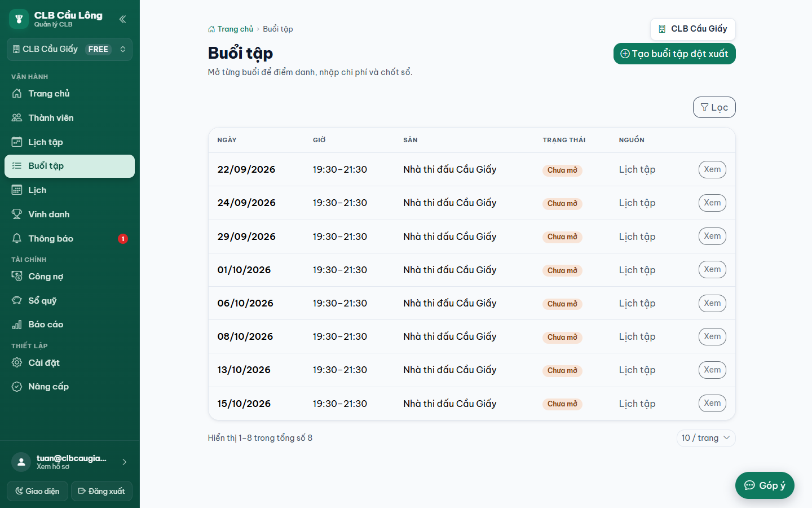This screenshot has width=812, height=508.
Task: Click the Thông báo bell icon
Action: 17,239
